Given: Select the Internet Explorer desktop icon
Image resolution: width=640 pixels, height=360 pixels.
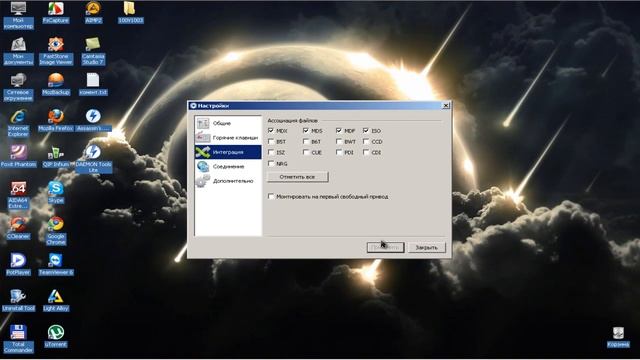Looking at the screenshot, I should 18,123.
